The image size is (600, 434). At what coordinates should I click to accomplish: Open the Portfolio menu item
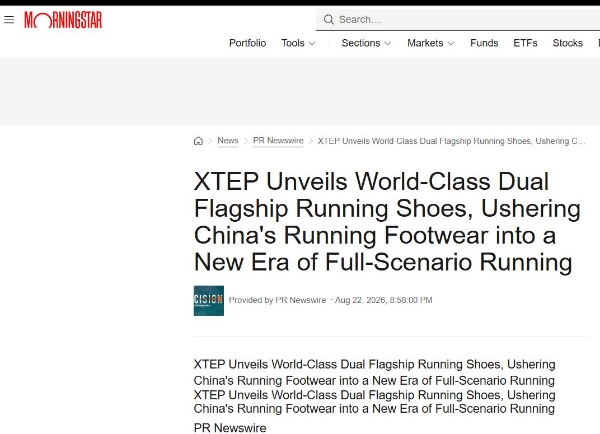[247, 43]
